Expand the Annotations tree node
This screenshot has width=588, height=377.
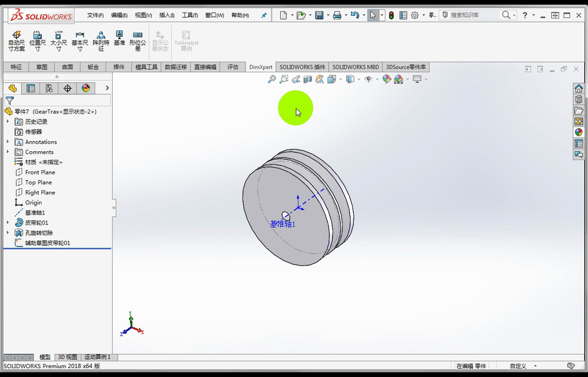click(x=6, y=141)
